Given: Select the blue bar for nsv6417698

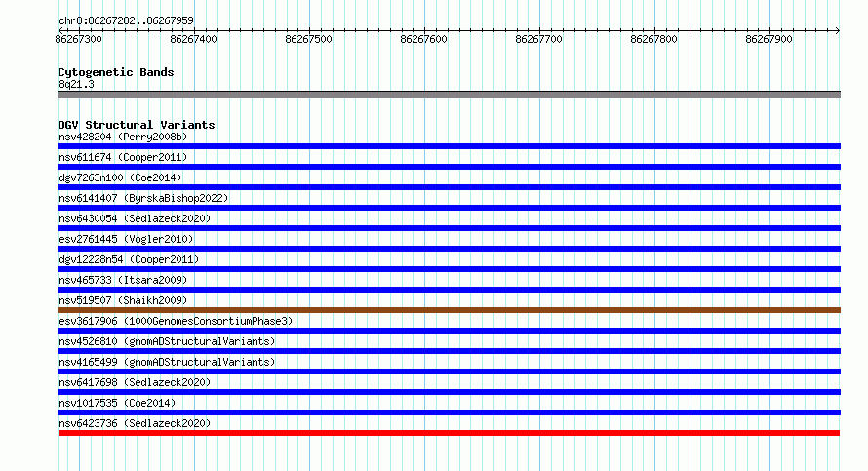Looking at the screenshot, I should pyautogui.click(x=449, y=392).
